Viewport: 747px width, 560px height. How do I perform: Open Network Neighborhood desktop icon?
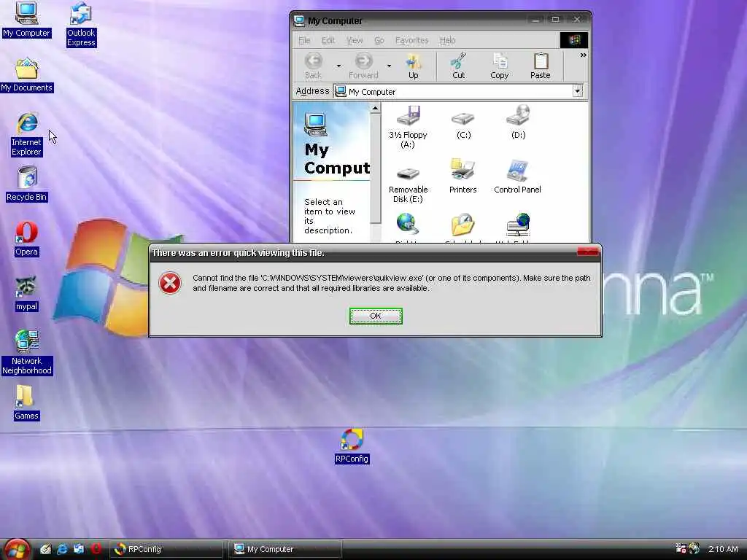[27, 352]
